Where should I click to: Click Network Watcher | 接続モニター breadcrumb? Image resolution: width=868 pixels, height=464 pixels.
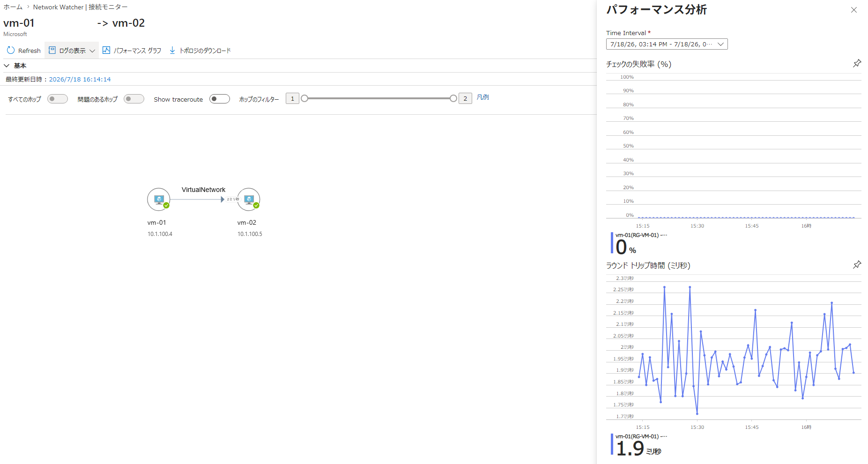tap(80, 7)
